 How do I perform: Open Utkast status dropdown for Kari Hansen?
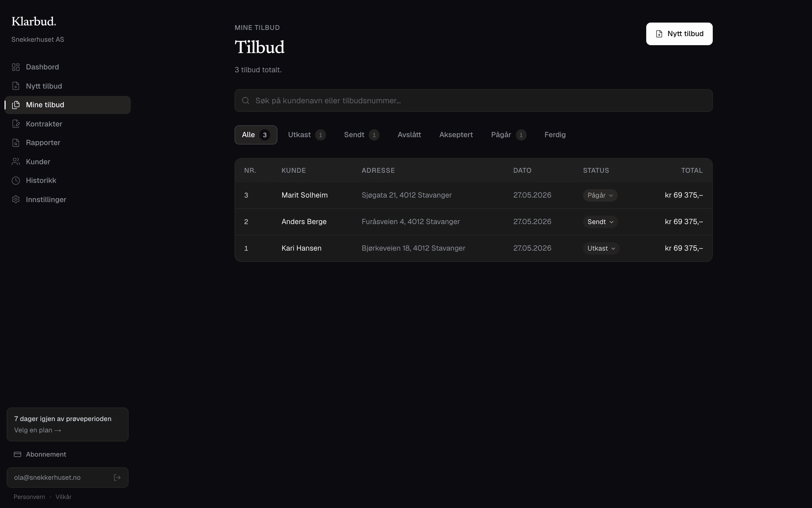pos(601,248)
